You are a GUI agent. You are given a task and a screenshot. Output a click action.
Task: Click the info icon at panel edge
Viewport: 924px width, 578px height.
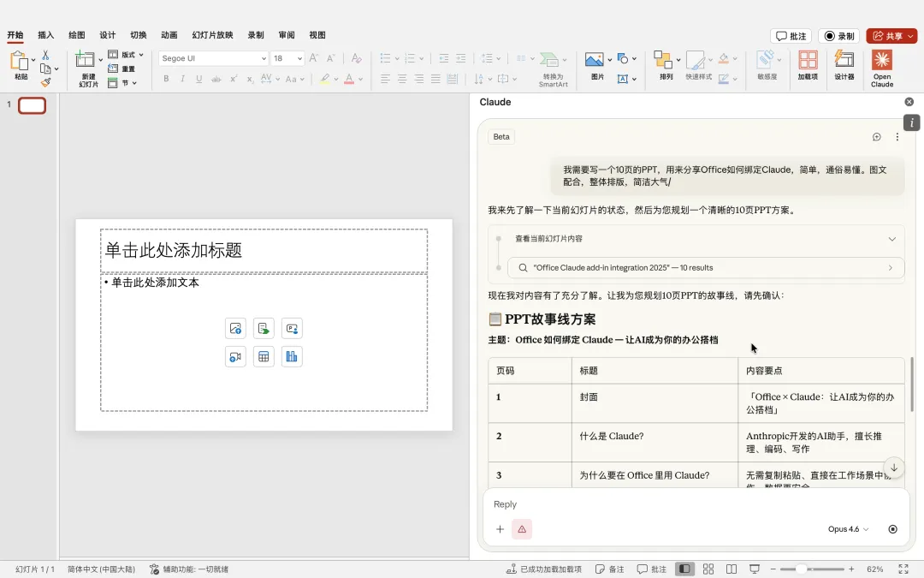click(911, 122)
